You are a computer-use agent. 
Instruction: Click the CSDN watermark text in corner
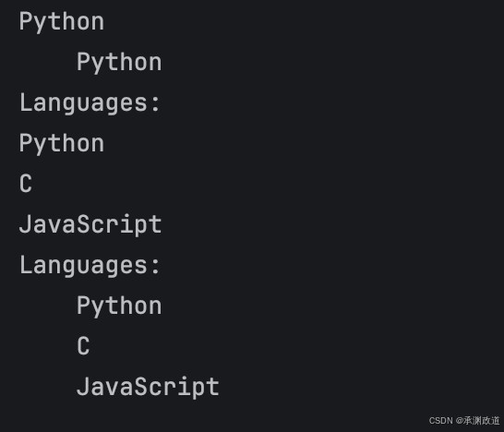coord(464,420)
